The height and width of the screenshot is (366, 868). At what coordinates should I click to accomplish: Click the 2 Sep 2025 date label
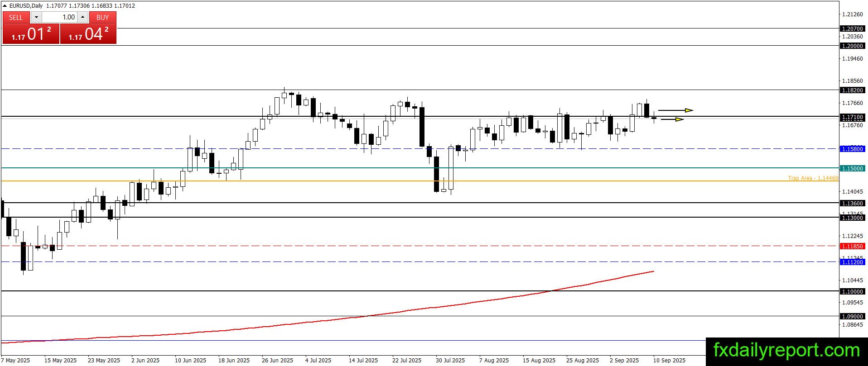point(624,361)
